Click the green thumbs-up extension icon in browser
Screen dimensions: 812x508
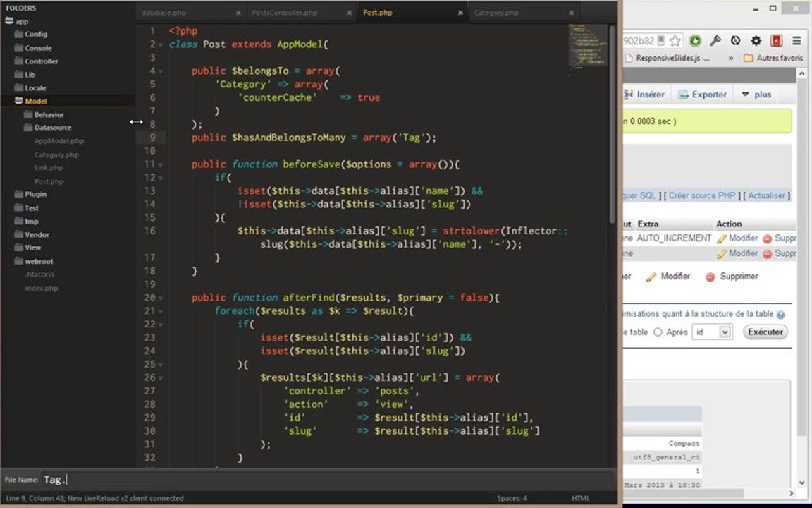point(695,40)
